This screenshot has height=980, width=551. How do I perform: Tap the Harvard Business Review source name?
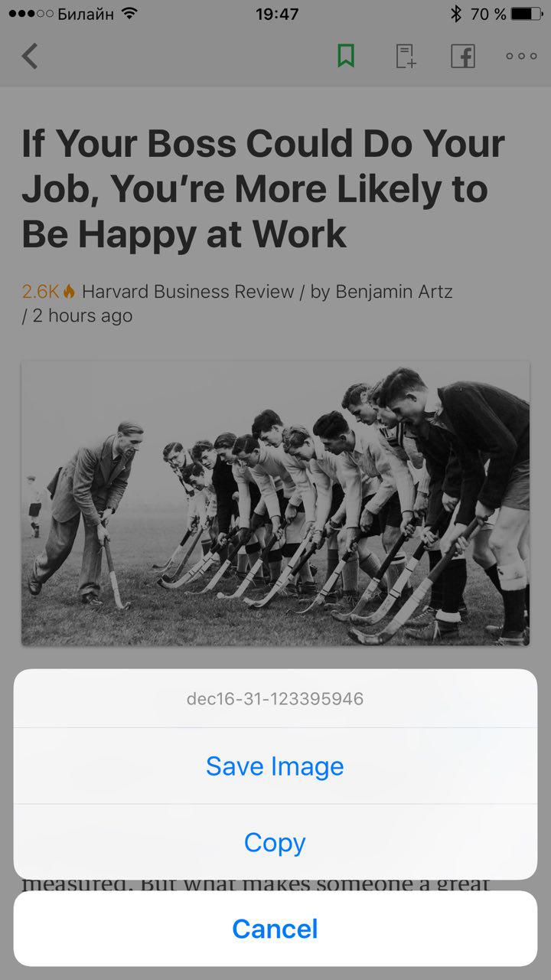click(x=188, y=292)
